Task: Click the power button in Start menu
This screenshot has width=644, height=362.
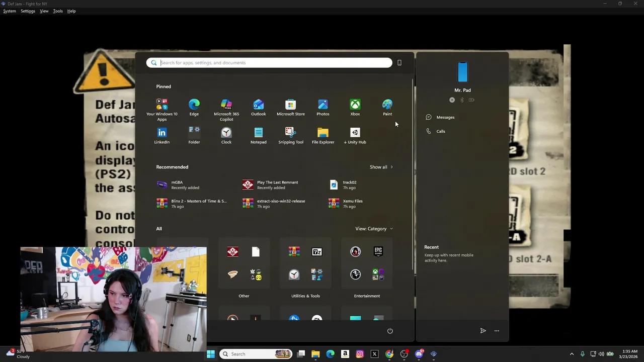Action: click(390, 331)
